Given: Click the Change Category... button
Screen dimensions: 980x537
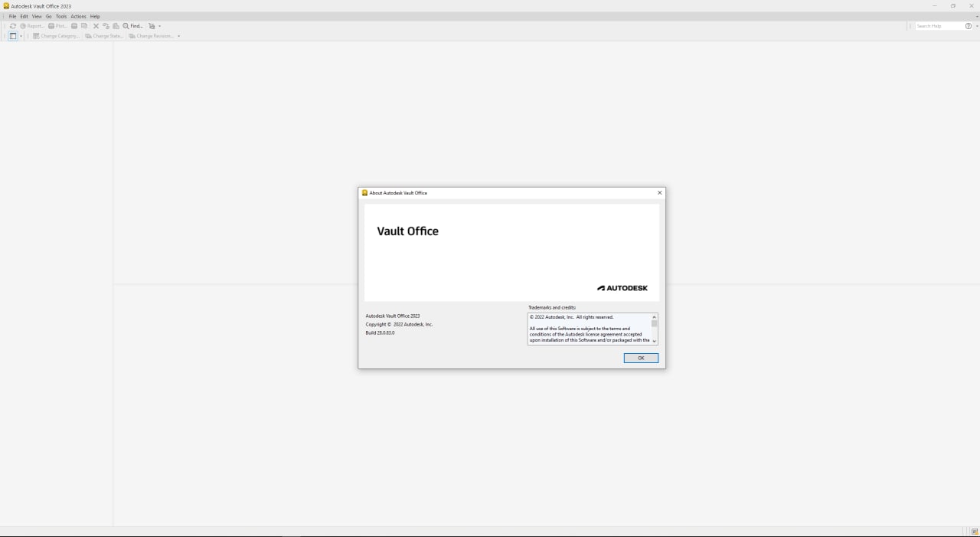Looking at the screenshot, I should pos(57,36).
